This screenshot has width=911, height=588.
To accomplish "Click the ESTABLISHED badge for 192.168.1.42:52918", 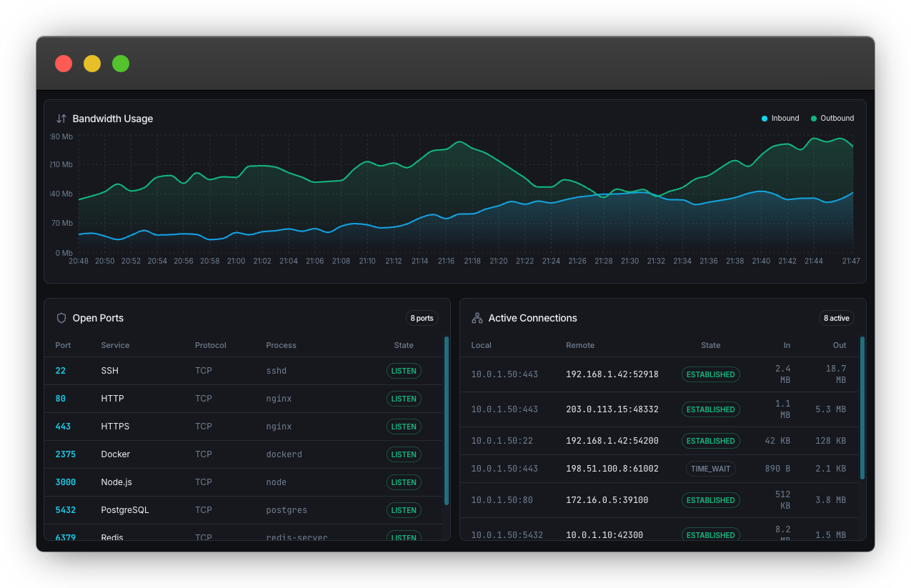I will [710, 374].
